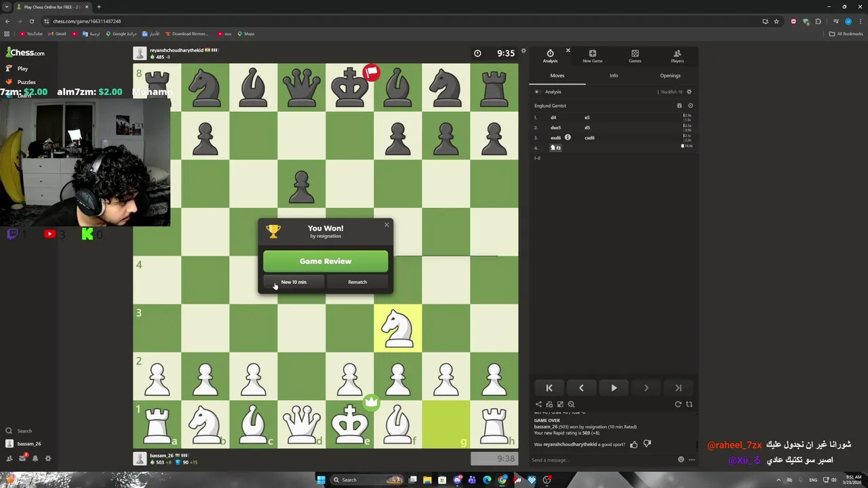Screen dimensions: 868x488
Task: Switch to the Moves tab
Action: 557,76
